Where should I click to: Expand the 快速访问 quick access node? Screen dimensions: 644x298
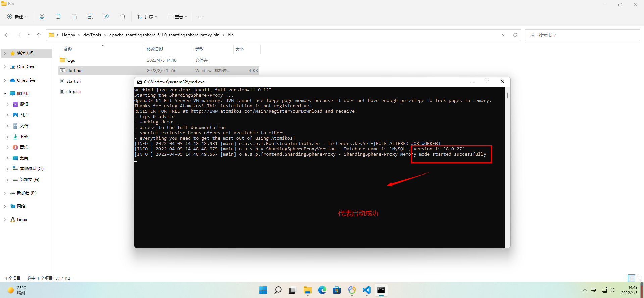tap(5, 53)
